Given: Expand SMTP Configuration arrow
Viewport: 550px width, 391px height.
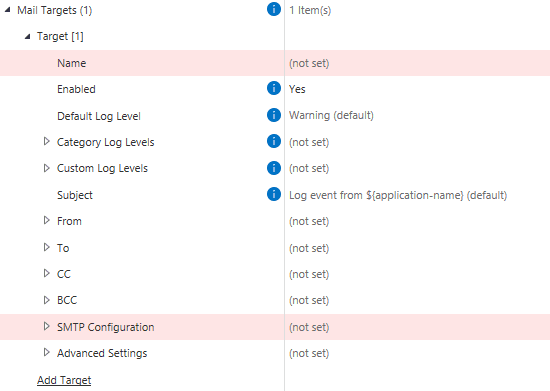Looking at the screenshot, I should [x=46, y=326].
